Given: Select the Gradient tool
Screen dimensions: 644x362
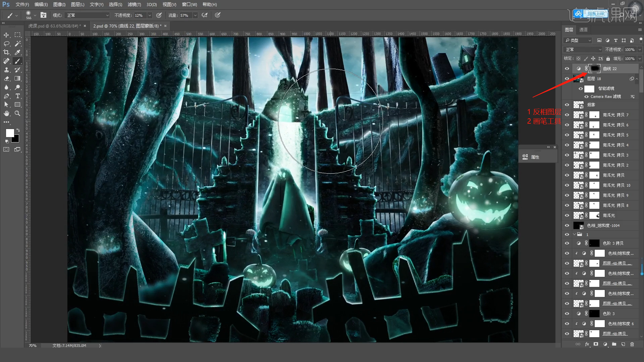Looking at the screenshot, I should pyautogui.click(x=17, y=78).
